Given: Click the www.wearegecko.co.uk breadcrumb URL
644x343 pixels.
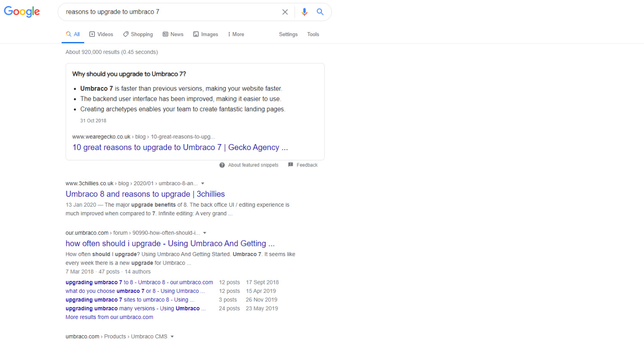Looking at the screenshot, I should click(x=143, y=137).
